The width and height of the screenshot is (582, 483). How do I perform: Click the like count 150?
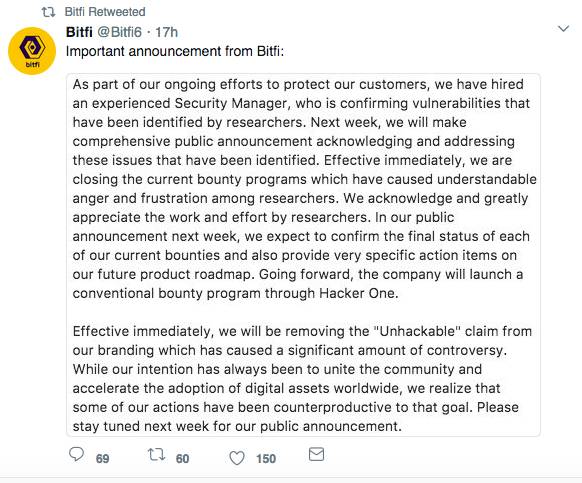266,459
